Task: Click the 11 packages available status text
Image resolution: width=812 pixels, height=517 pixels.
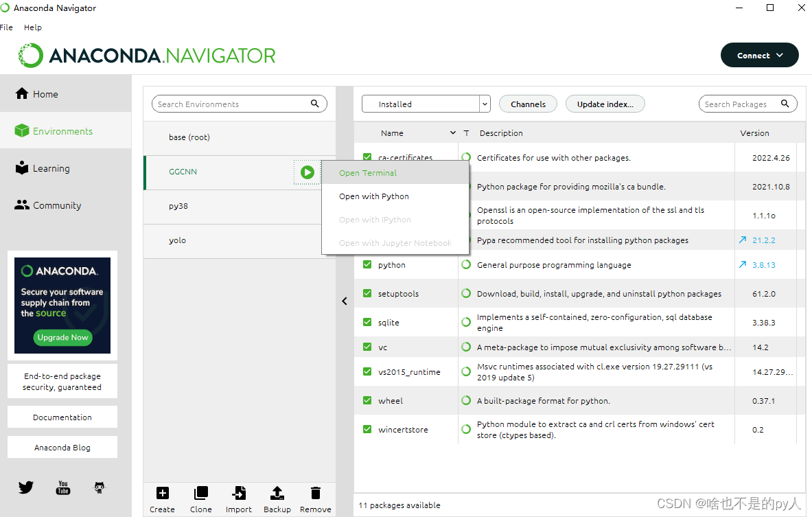Action: tap(399, 505)
